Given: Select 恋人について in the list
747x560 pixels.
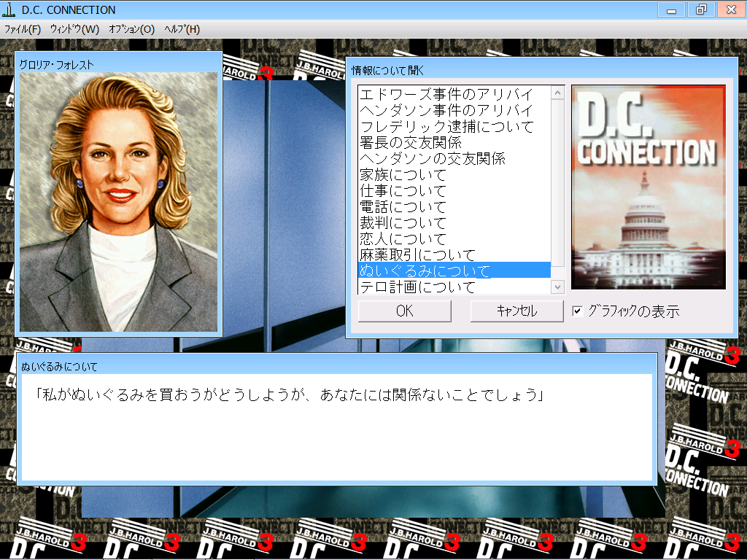Looking at the screenshot, I should pyautogui.click(x=454, y=238).
